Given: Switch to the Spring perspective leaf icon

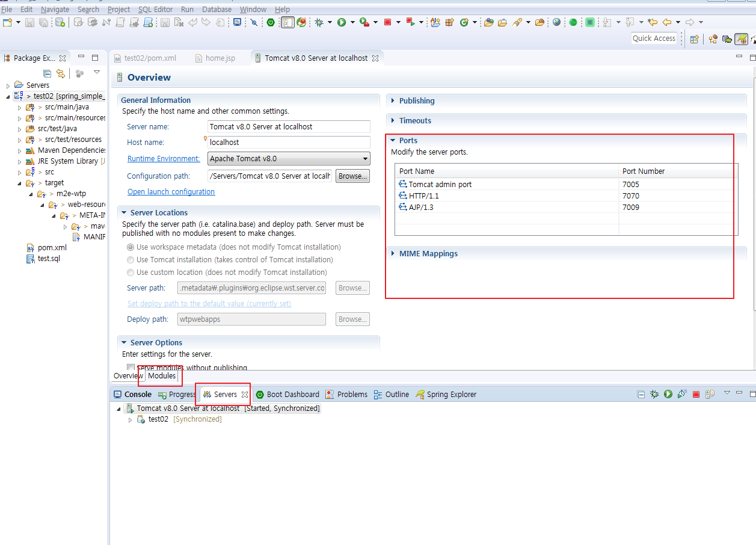Looking at the screenshot, I should 742,38.
